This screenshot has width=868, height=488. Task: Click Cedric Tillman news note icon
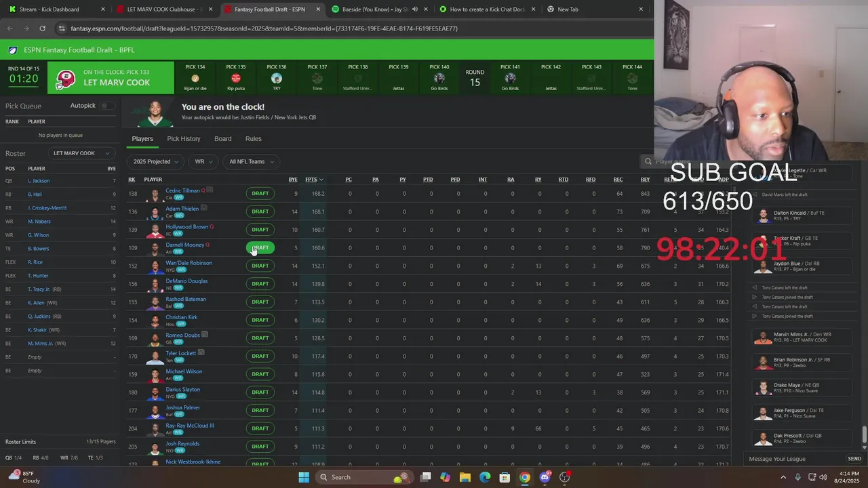tap(210, 190)
